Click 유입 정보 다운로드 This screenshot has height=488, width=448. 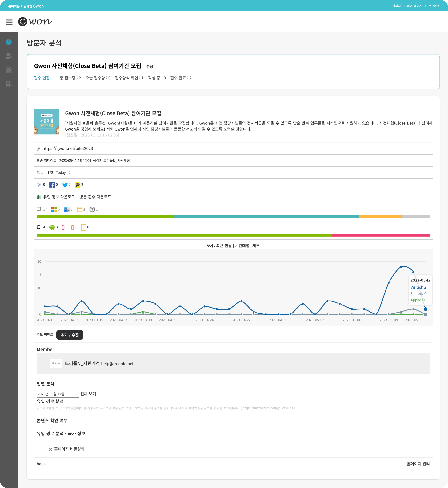pos(59,197)
